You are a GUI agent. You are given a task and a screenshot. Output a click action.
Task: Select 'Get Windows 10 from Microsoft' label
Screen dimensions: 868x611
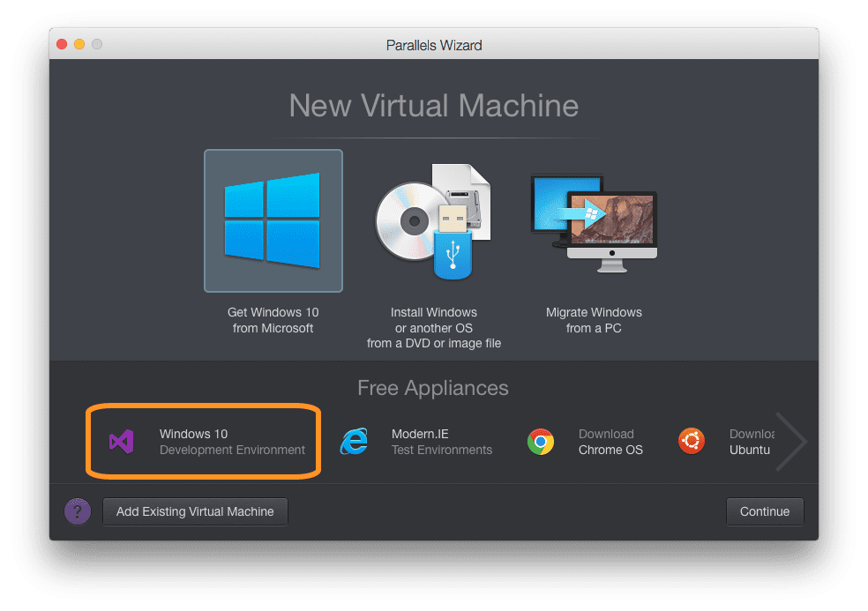pos(273,320)
